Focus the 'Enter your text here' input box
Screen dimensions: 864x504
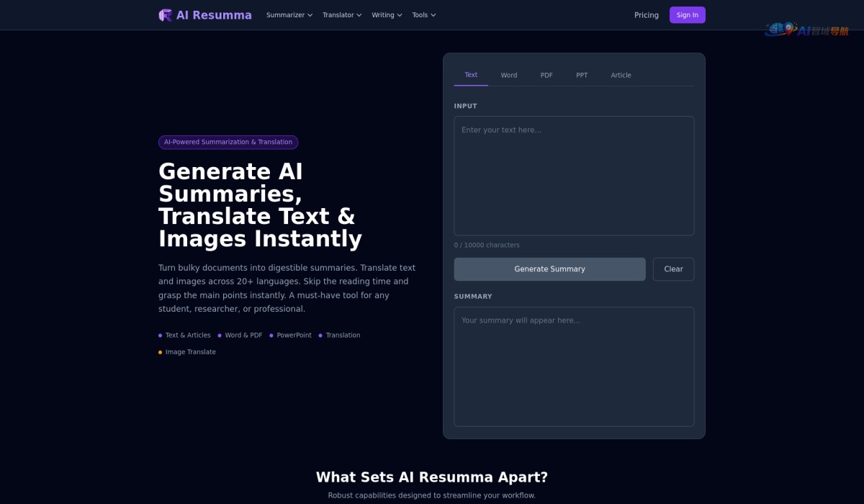pos(574,176)
